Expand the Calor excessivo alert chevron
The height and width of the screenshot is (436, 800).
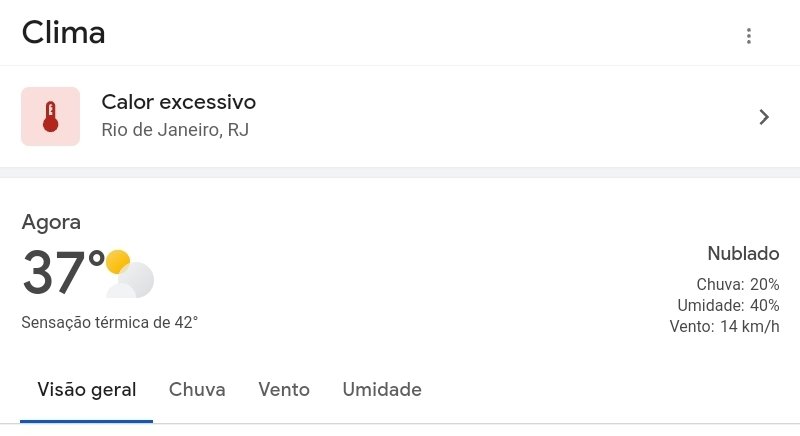pyautogui.click(x=763, y=117)
